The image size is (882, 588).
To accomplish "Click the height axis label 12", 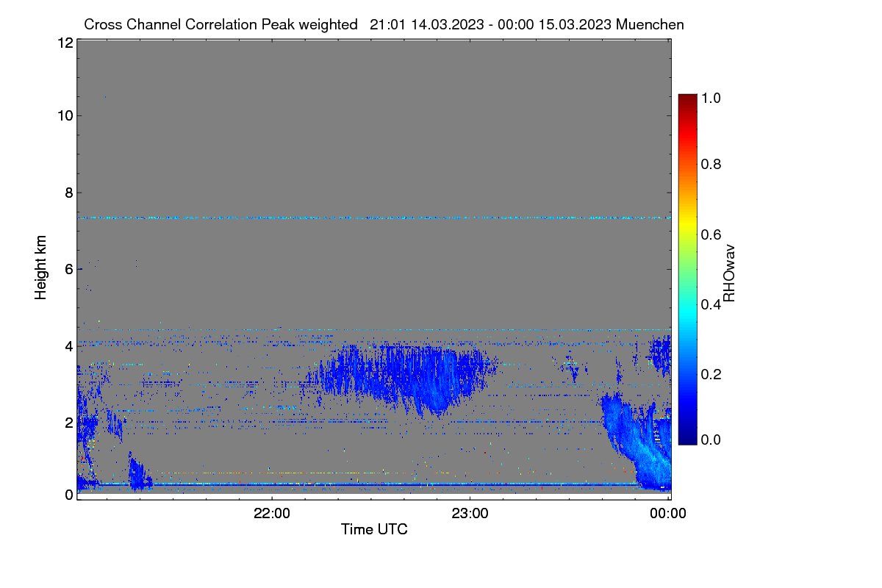I will click(64, 43).
